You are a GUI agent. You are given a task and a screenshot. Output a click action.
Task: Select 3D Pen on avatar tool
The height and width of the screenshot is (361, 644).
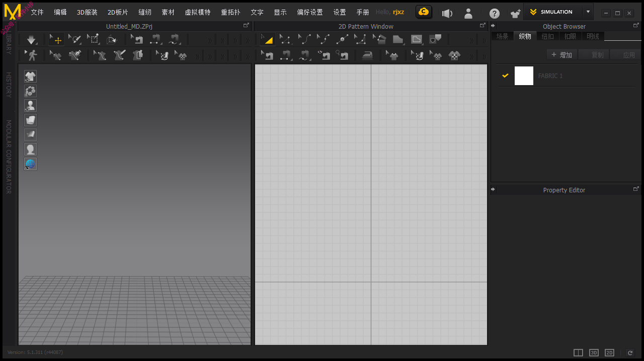(119, 55)
